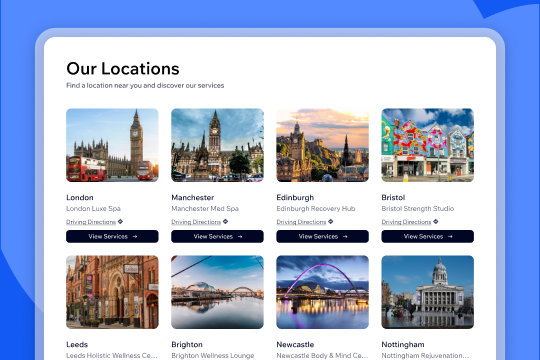
Task: Click the 'Manchester' location title
Action: (x=193, y=197)
